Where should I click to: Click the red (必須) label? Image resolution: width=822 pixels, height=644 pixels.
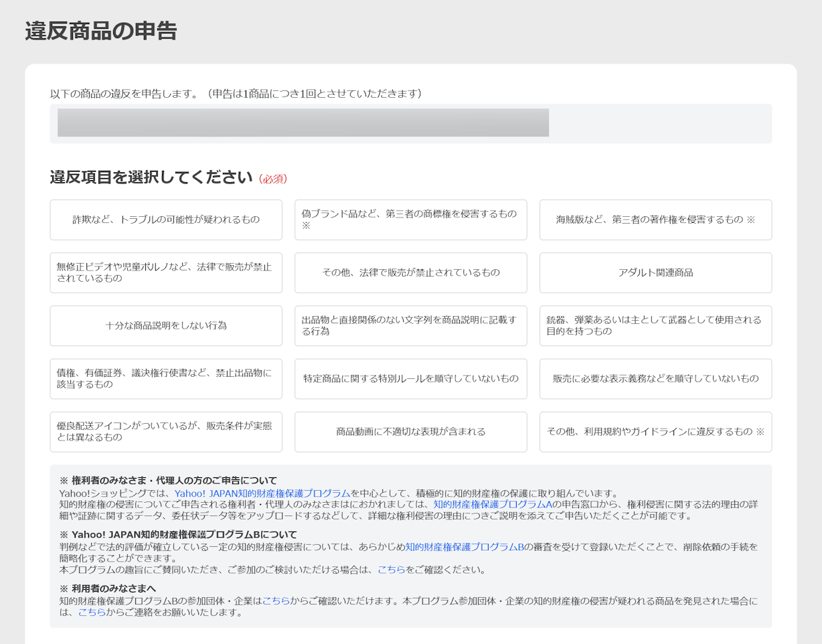273,179
